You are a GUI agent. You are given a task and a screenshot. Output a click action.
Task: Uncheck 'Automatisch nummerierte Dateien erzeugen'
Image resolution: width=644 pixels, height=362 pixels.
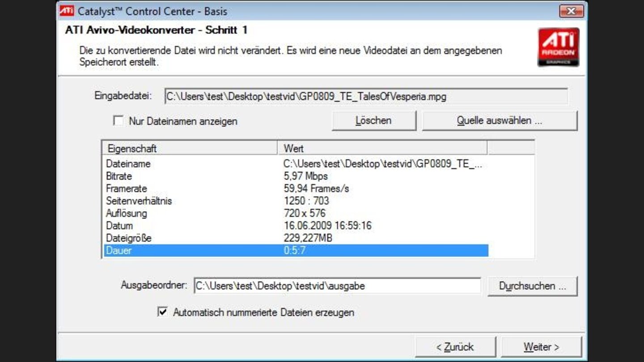(163, 312)
